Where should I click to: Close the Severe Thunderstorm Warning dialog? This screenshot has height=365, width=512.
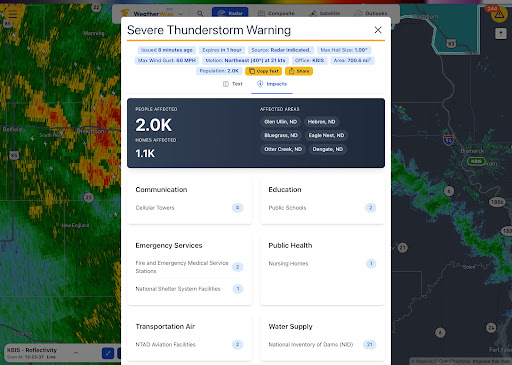coord(378,30)
